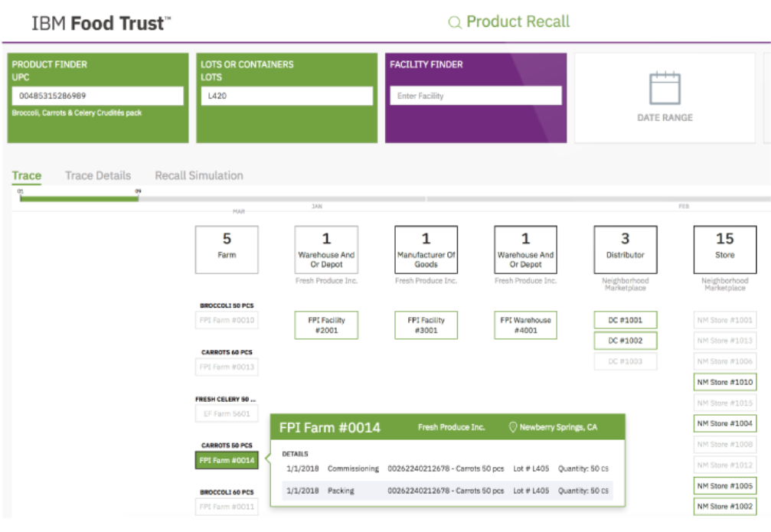The image size is (771, 532).
Task: Open the Date Range calendar icon
Action: tap(665, 88)
